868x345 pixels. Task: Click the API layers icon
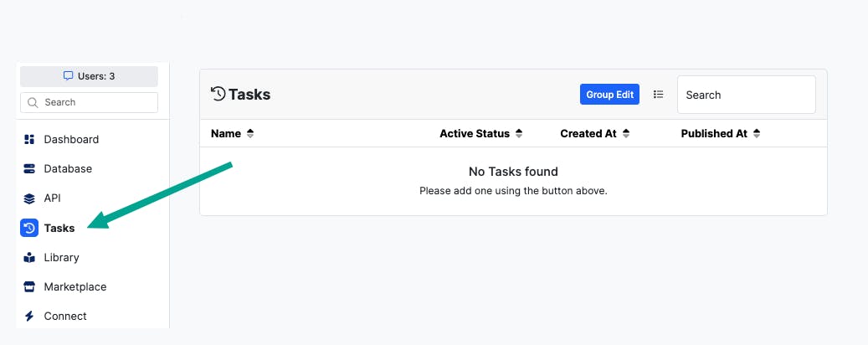pyautogui.click(x=29, y=198)
